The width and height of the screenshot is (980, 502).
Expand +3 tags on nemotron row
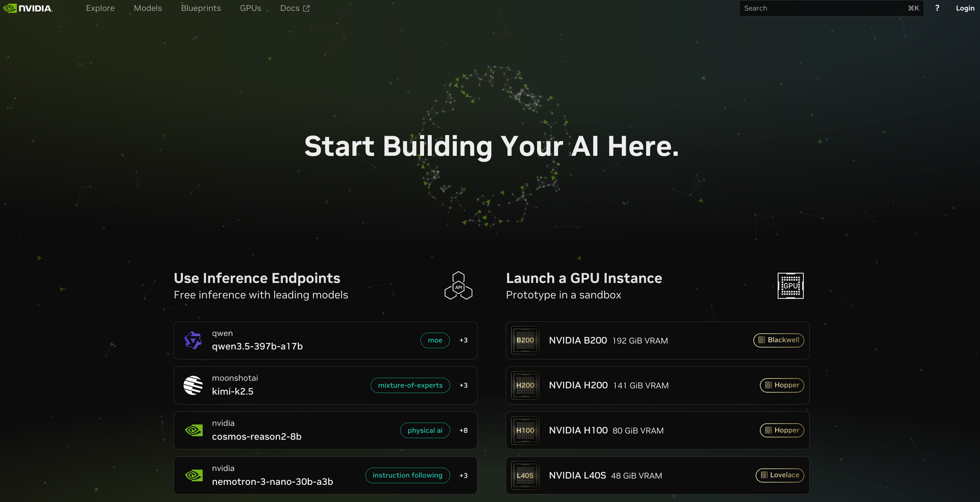click(464, 476)
